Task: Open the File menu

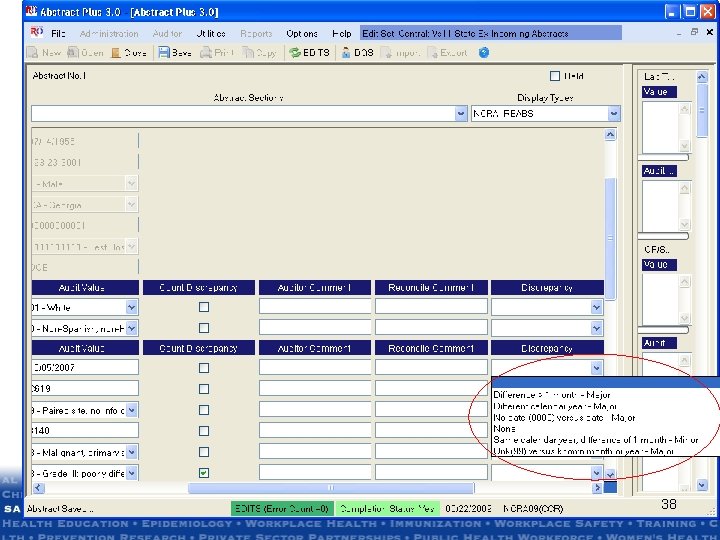Action: tap(58, 34)
